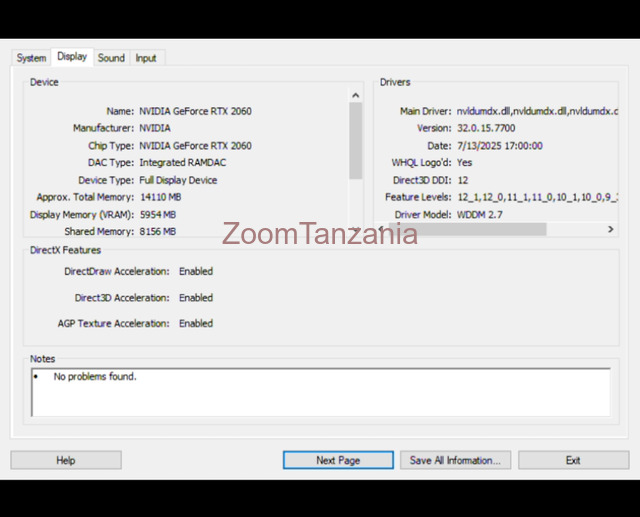
Task: Click AGP Texture Acceleration 'Enabled' status
Action: [196, 324]
